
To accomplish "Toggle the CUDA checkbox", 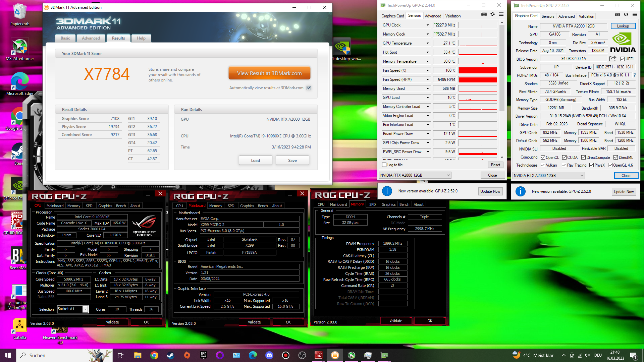I will 564,158.
